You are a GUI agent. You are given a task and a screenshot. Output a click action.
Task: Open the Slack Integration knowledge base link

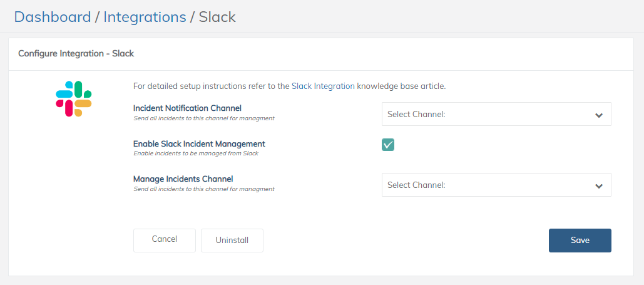click(x=323, y=86)
